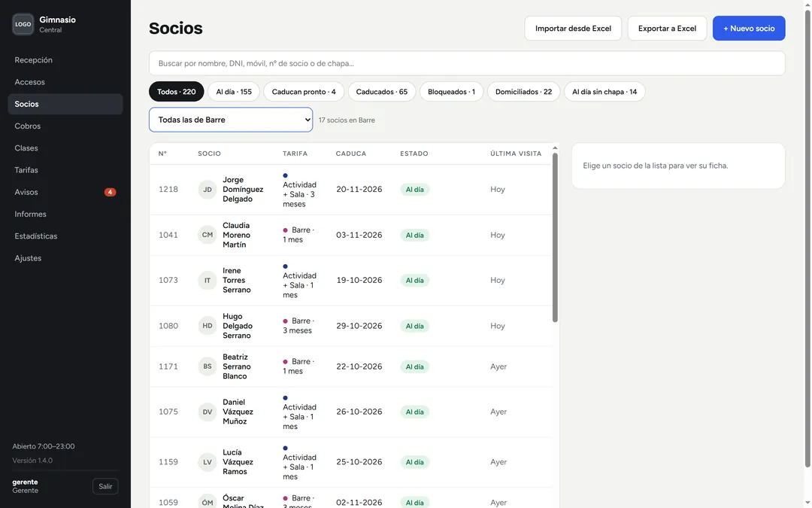Click the CM avatar of Claudia Moreno
This screenshot has width=812, height=508.
tap(208, 235)
